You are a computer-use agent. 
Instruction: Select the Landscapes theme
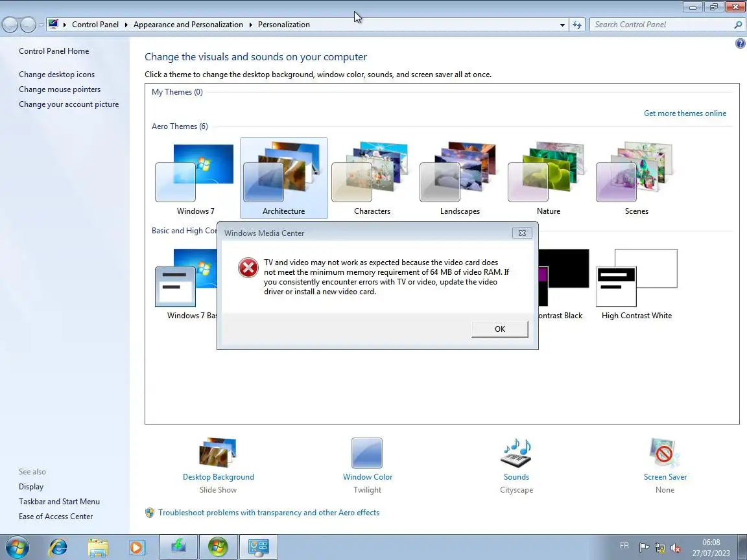point(460,179)
